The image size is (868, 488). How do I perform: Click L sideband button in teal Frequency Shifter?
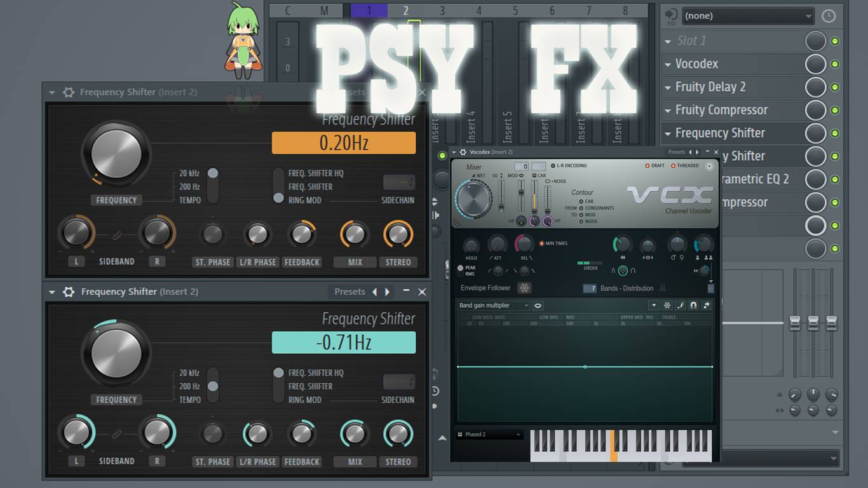click(76, 461)
